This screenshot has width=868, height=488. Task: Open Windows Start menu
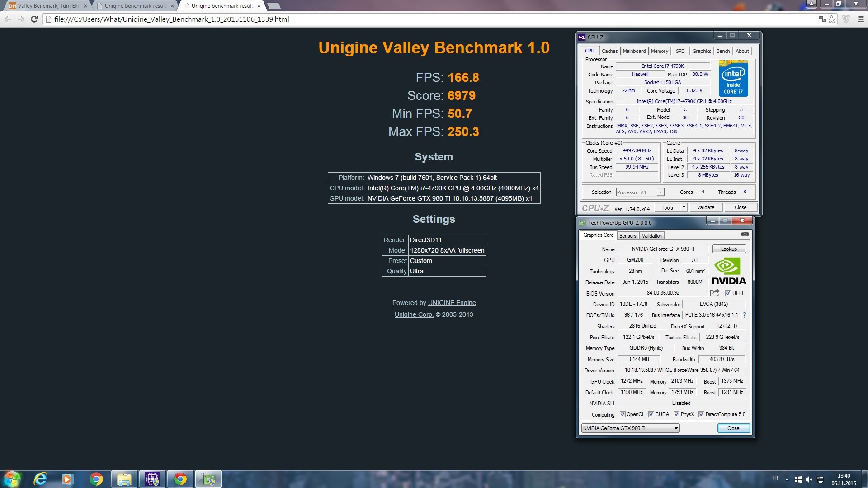pyautogui.click(x=12, y=479)
